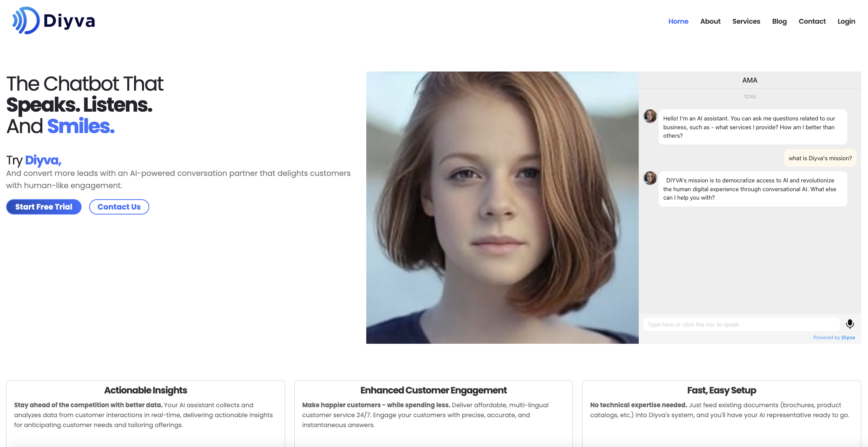The image size is (868, 447).
Task: Click the chatbot avatar video image
Action: tap(502, 208)
